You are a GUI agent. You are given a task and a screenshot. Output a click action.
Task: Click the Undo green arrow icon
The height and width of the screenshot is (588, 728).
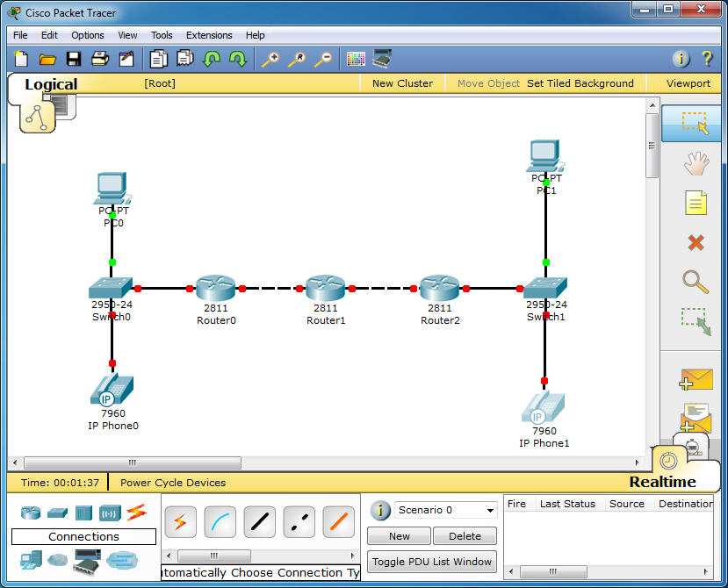[212, 59]
